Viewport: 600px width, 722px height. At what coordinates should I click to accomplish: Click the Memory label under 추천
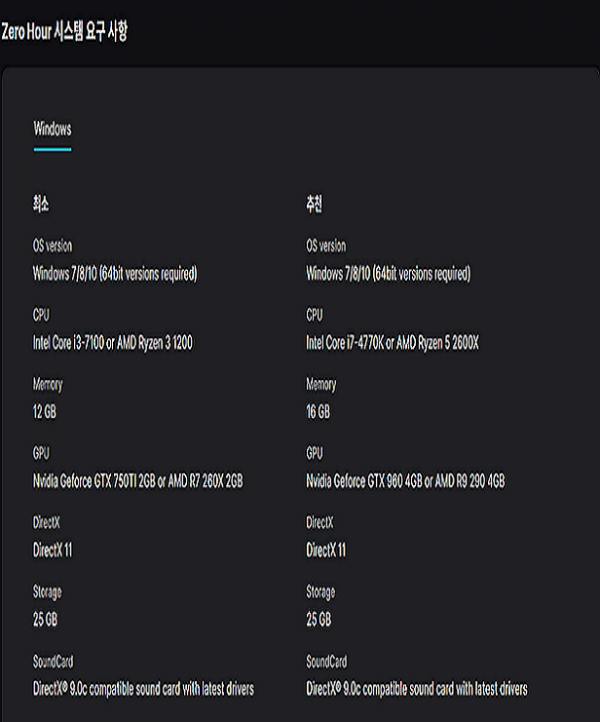[x=321, y=385]
